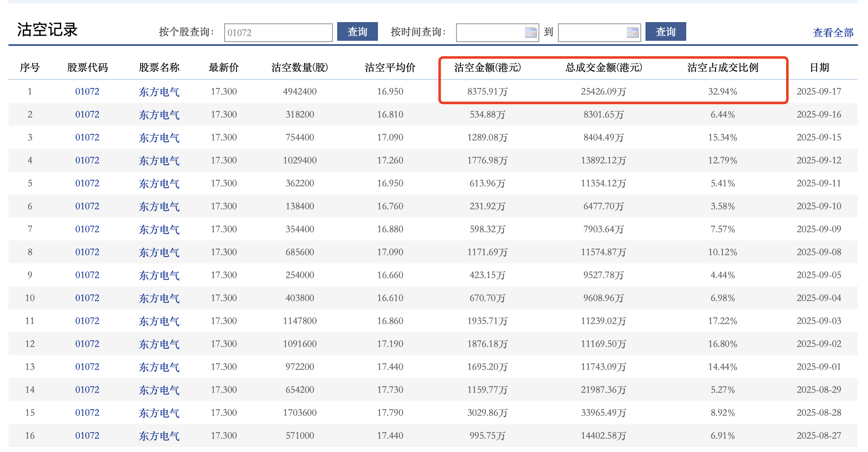Select the short volume 1147800
This screenshot has height=452, width=868.
click(x=300, y=321)
